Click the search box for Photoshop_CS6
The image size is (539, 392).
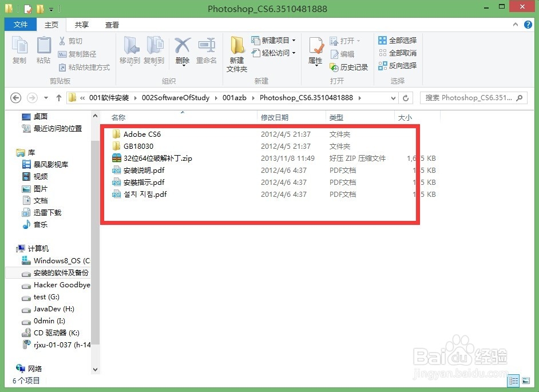(x=474, y=98)
